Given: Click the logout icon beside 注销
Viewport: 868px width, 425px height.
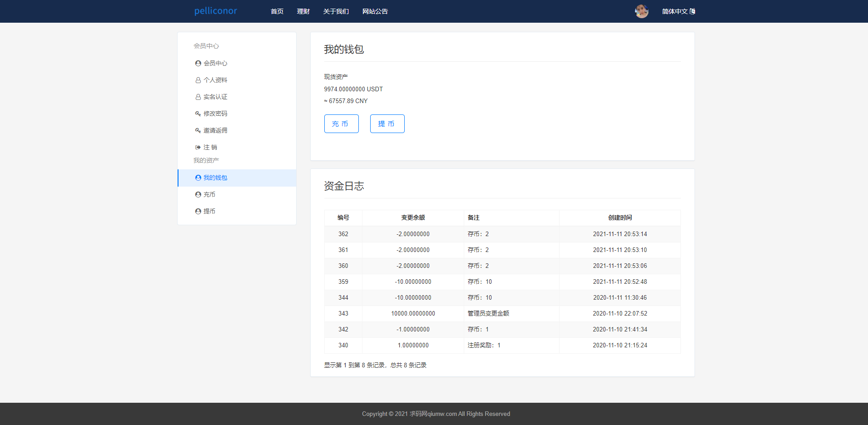Looking at the screenshot, I should pos(198,148).
